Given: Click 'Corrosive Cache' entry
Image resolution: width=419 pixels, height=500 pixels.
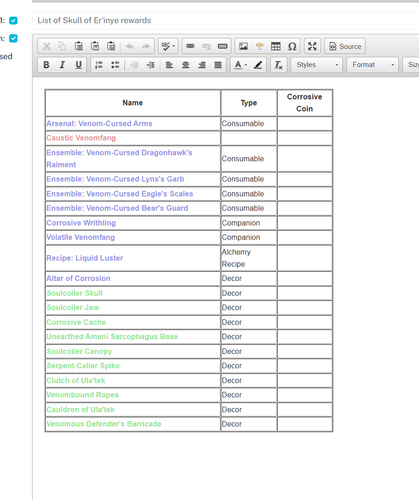Looking at the screenshot, I should (x=76, y=322).
